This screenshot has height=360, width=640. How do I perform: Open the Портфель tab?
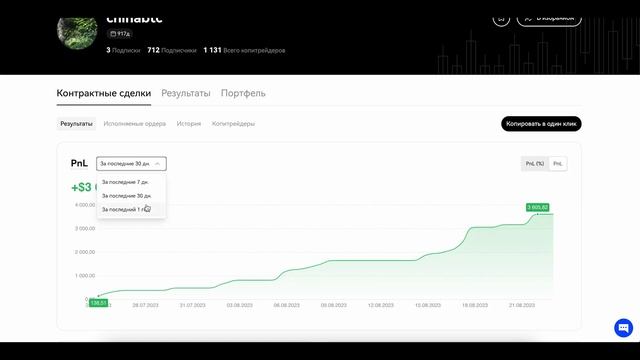tap(243, 93)
